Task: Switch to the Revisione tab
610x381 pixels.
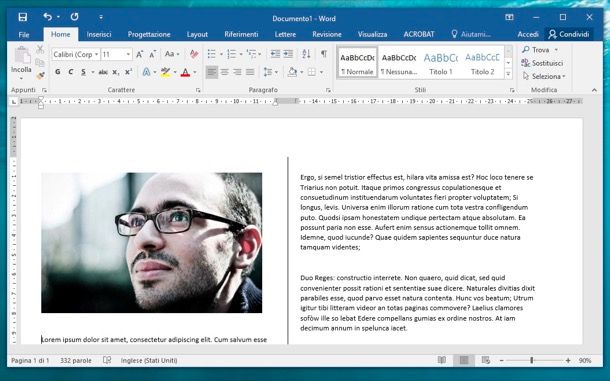Action: pyautogui.click(x=327, y=35)
